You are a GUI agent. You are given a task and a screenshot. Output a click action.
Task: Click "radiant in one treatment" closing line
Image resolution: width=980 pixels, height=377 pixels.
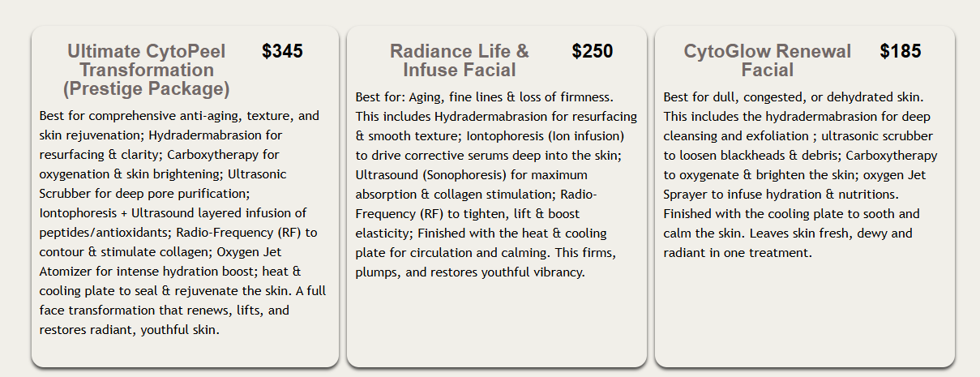738,253
